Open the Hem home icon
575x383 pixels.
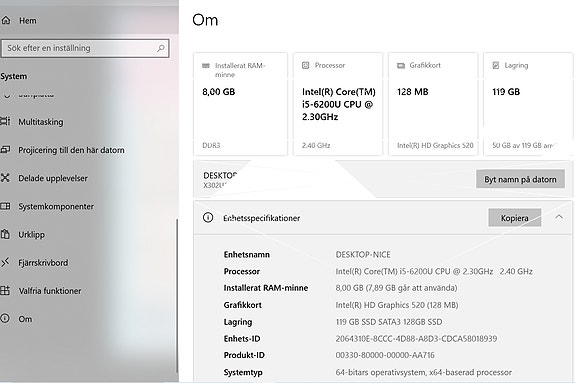click(x=6, y=21)
